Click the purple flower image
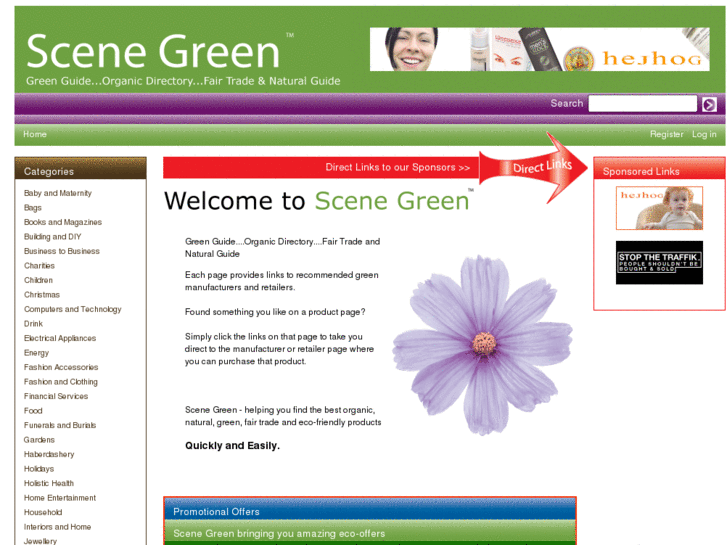The height and width of the screenshot is (545, 727). pos(482,345)
